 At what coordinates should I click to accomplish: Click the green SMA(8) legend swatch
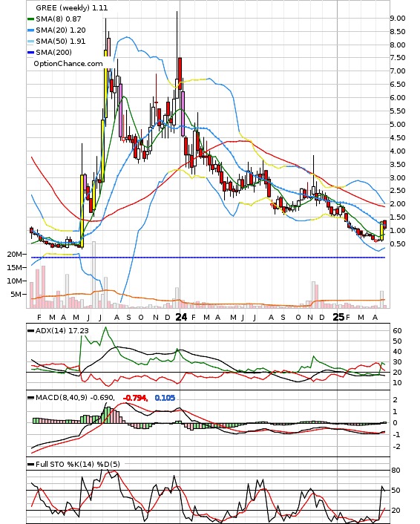[x=30, y=19]
